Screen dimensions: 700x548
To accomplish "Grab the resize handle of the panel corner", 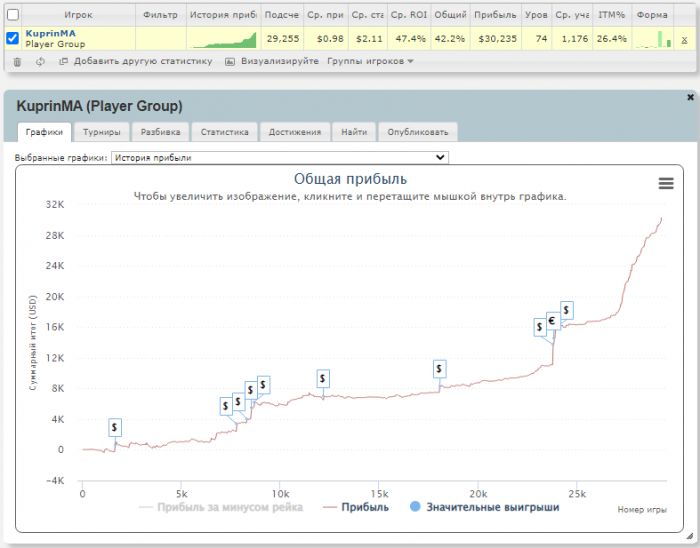I will coord(690,536).
